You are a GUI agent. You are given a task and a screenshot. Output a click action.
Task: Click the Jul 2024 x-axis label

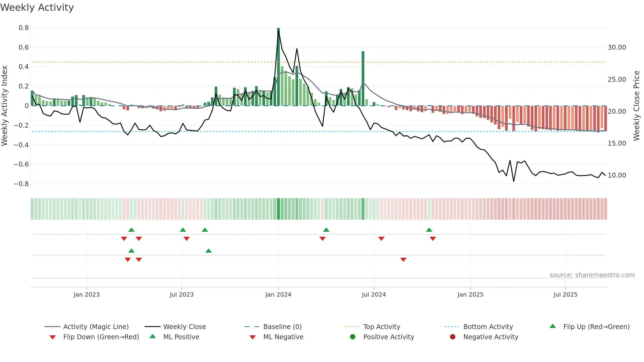pyautogui.click(x=374, y=294)
